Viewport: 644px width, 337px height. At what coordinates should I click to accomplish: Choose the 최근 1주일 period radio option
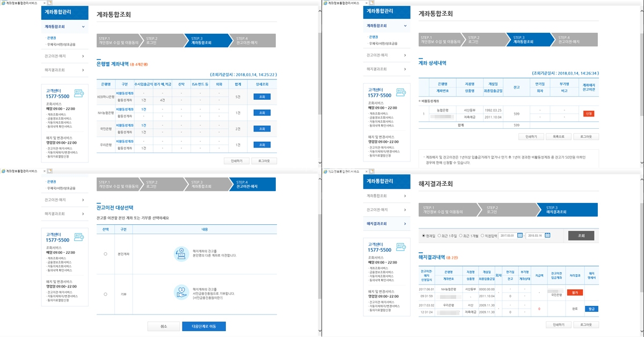tap(440, 236)
